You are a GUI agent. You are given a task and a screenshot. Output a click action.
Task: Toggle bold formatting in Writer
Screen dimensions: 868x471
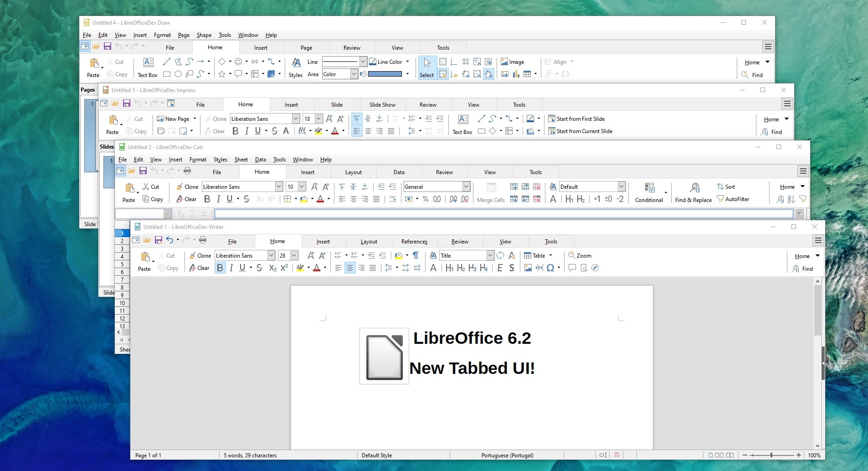point(220,268)
